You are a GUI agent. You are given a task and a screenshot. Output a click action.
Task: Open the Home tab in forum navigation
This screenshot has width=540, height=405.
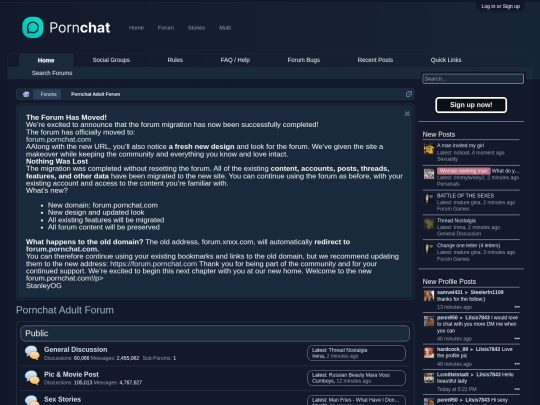coord(46,60)
